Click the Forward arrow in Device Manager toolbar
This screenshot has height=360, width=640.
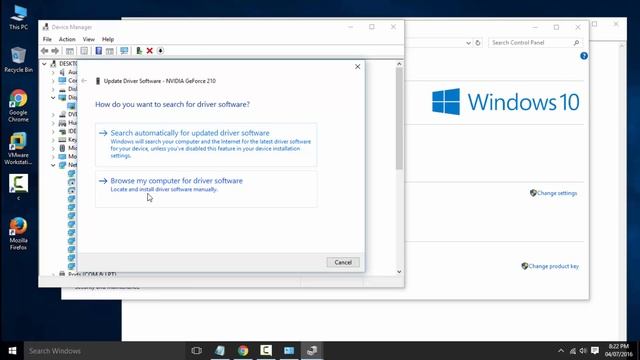(x=55, y=51)
